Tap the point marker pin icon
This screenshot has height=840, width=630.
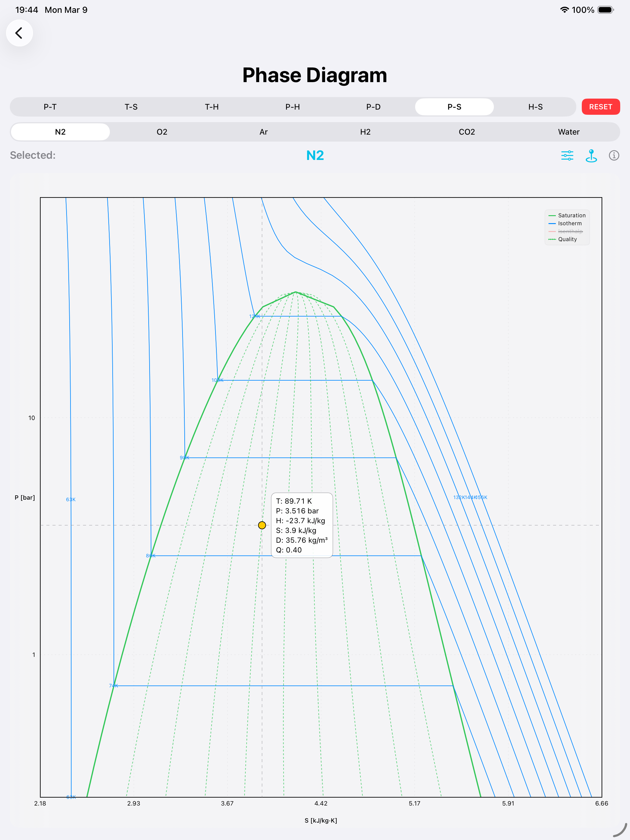pyautogui.click(x=591, y=155)
